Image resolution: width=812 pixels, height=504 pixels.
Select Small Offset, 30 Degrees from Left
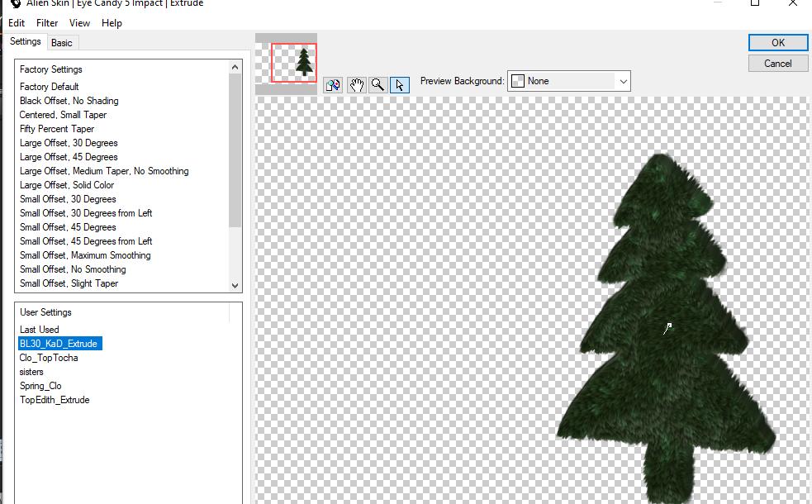pos(86,213)
